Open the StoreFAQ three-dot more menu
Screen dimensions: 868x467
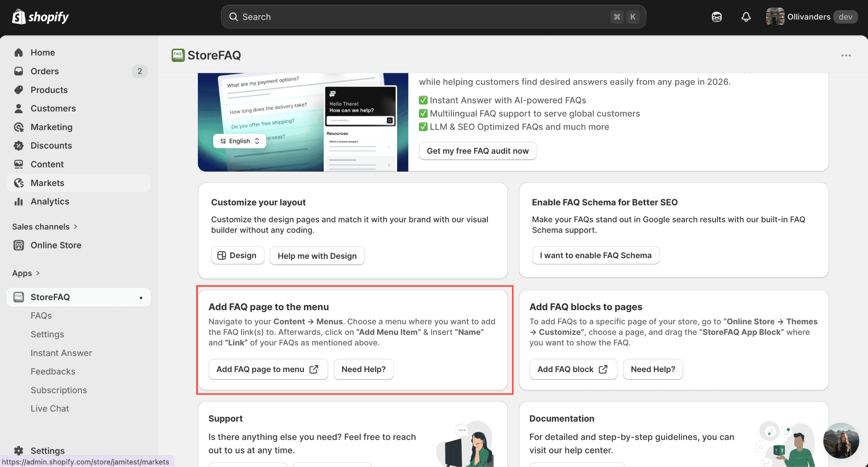[846, 56]
